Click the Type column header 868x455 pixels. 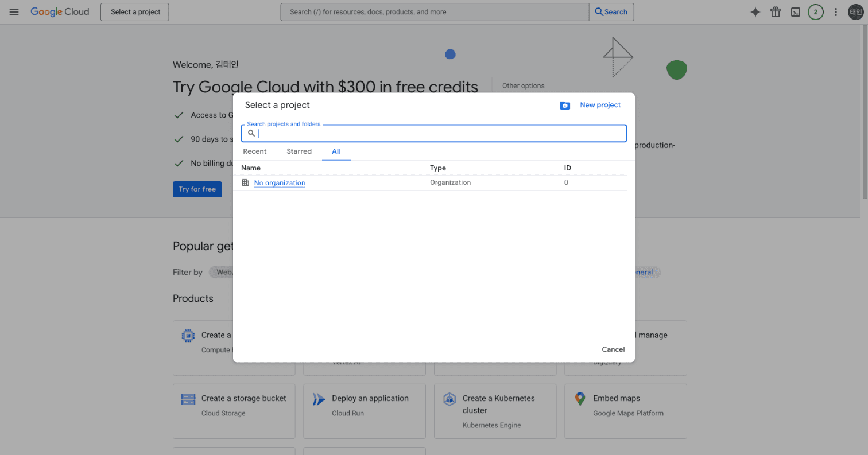tap(438, 168)
